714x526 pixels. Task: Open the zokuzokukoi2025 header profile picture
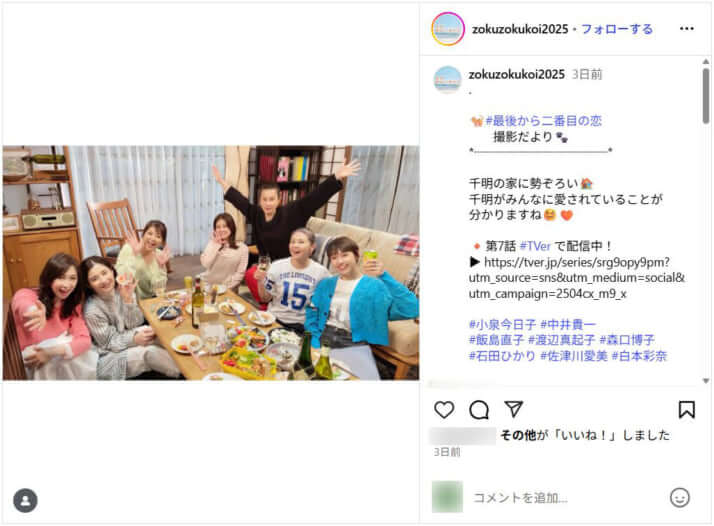pos(448,29)
